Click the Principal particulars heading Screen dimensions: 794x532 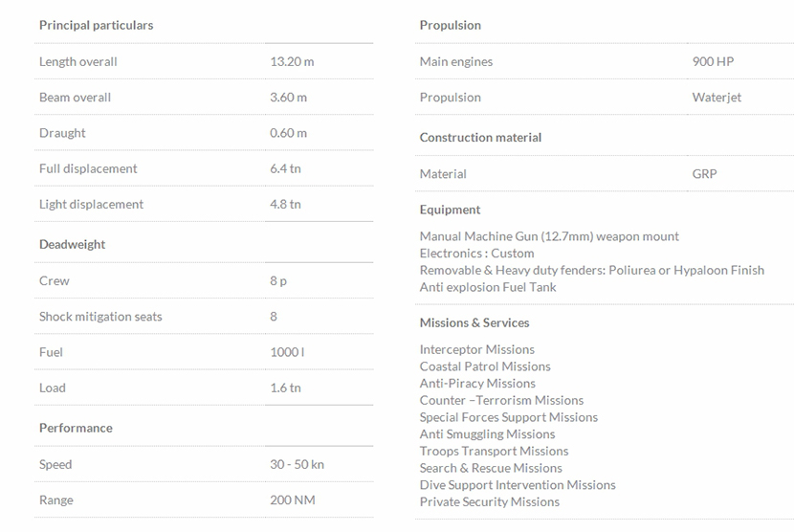pyautogui.click(x=96, y=25)
